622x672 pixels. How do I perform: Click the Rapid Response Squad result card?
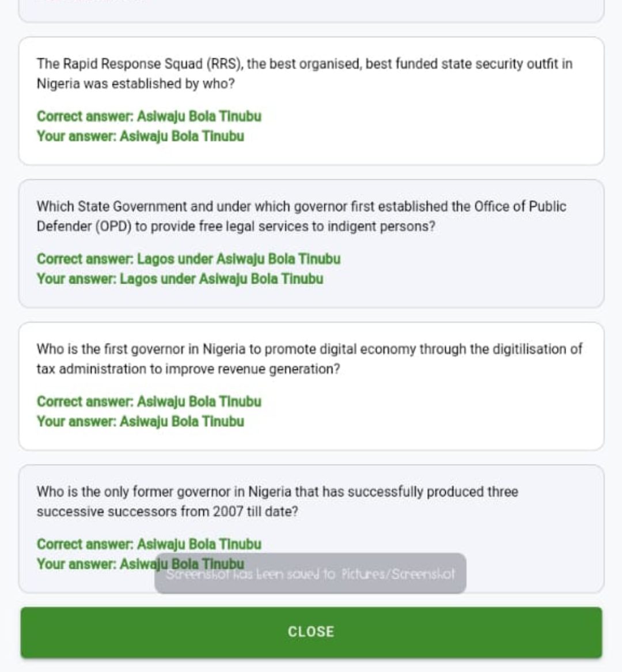click(x=311, y=101)
